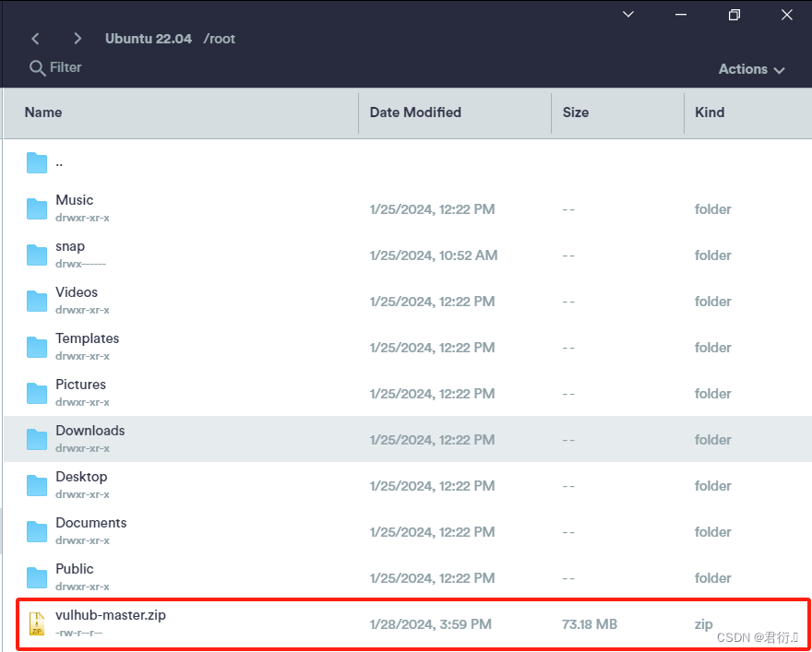The height and width of the screenshot is (652, 812).
Task: Open the Actions dropdown menu
Action: coord(751,69)
